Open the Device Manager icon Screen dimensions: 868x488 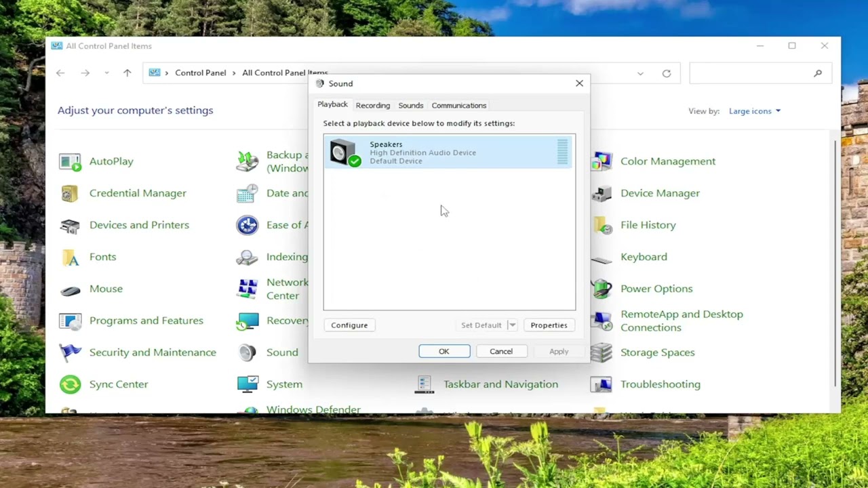coord(601,193)
